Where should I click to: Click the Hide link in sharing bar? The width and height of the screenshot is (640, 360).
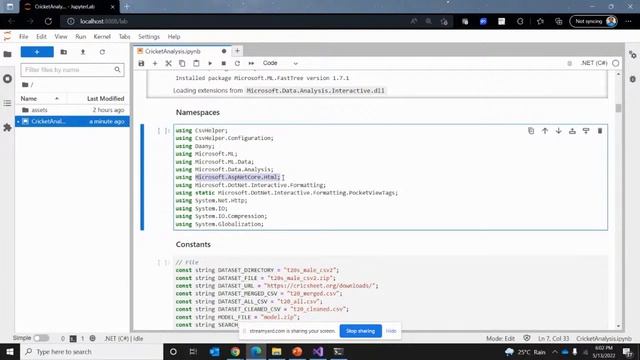(391, 331)
